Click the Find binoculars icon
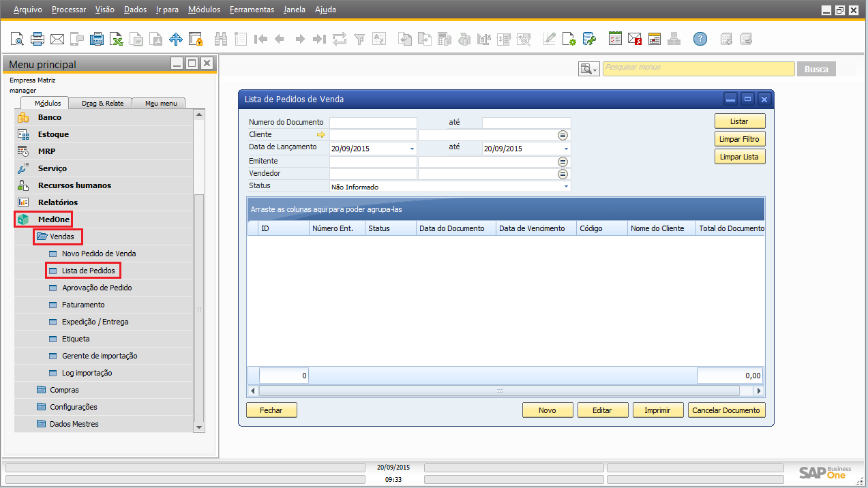Image resolution: width=868 pixels, height=488 pixels. pyautogui.click(x=221, y=39)
